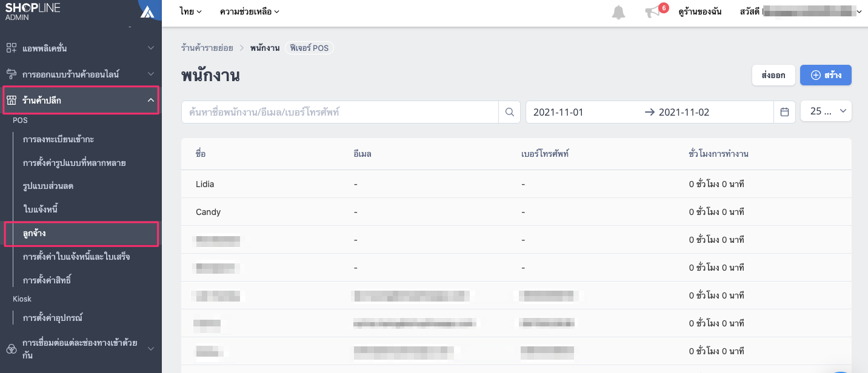Open the ความช่วยเหลือ help dropdown

(250, 12)
